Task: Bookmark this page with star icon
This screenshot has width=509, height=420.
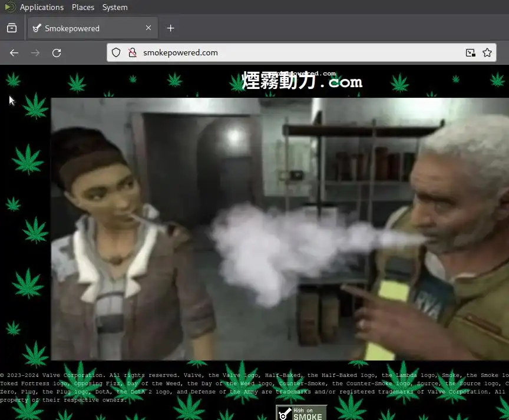Action: pos(487,52)
